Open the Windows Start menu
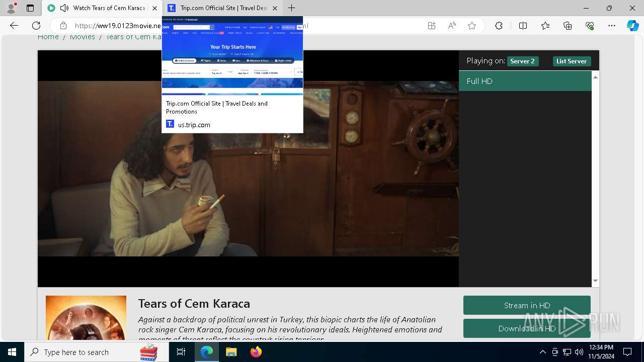Image resolution: width=644 pixels, height=362 pixels. tap(12, 352)
